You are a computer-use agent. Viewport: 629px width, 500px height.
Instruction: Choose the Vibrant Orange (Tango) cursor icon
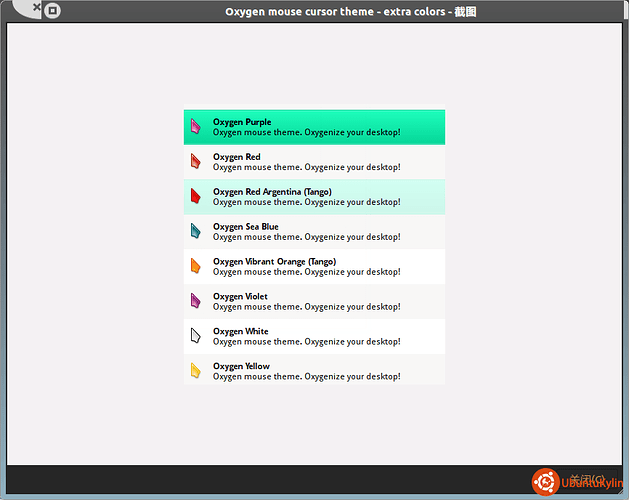coord(196,266)
